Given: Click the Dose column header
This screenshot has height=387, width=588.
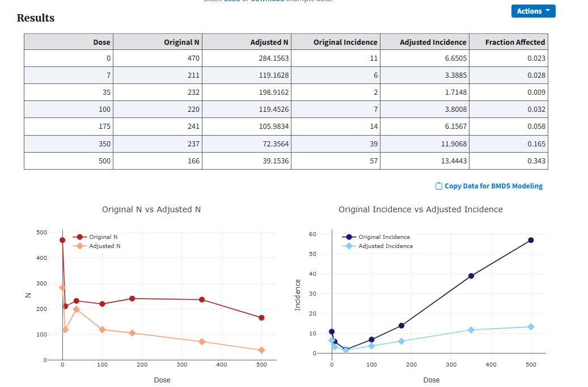Looking at the screenshot, I should coord(69,42).
